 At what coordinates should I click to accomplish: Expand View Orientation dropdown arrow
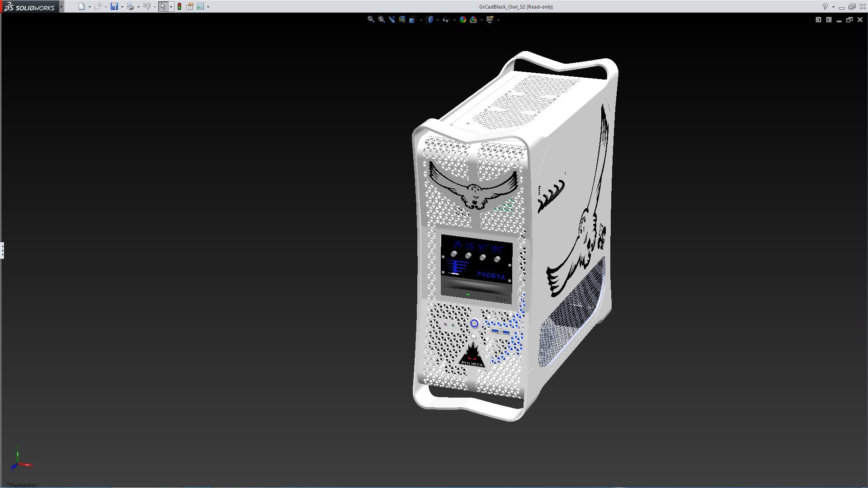pyautogui.click(x=421, y=20)
